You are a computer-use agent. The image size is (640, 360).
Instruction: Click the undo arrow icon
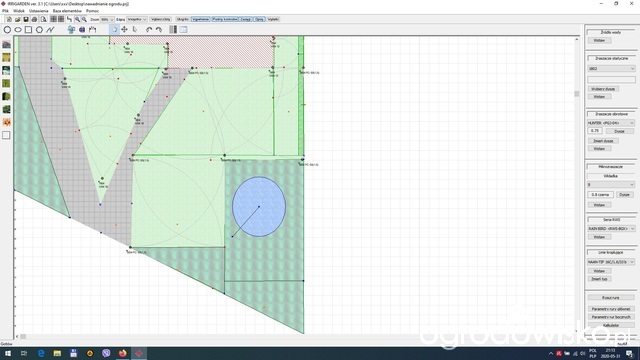[149, 30]
